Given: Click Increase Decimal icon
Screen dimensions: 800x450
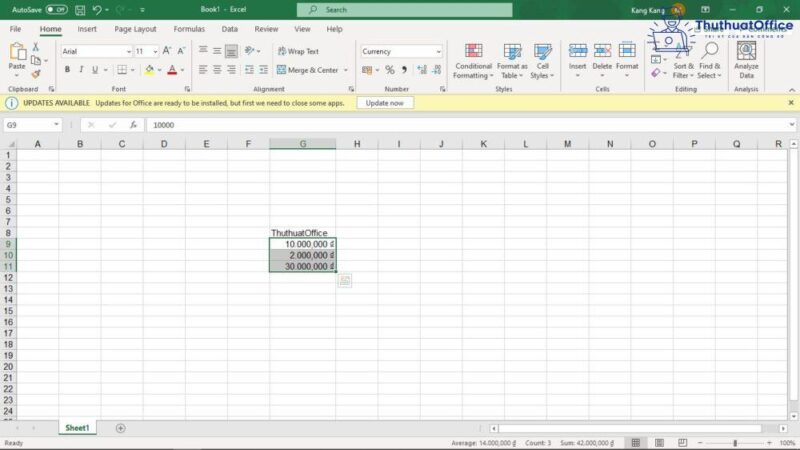Looking at the screenshot, I should click(x=422, y=70).
